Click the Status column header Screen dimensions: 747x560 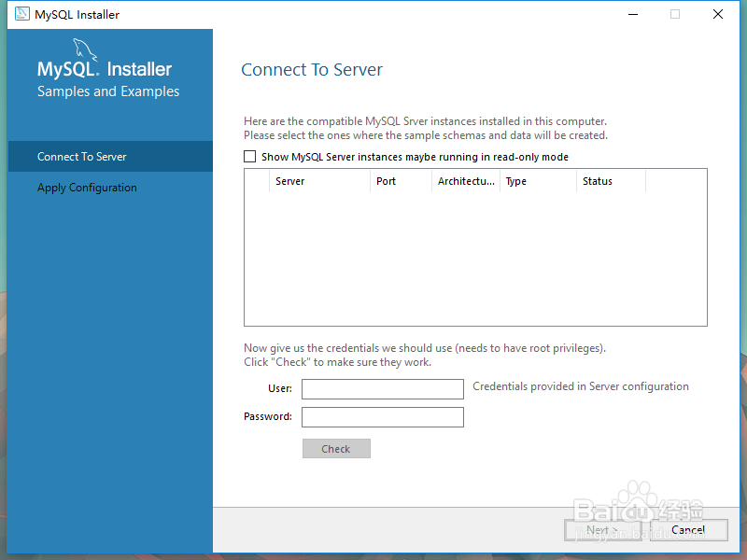[x=612, y=181]
